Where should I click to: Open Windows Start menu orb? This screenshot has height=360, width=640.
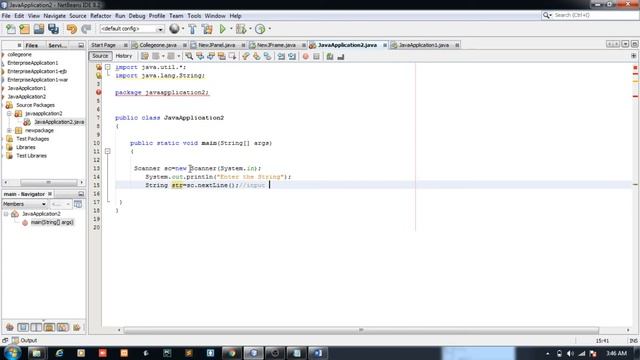pyautogui.click(x=12, y=353)
